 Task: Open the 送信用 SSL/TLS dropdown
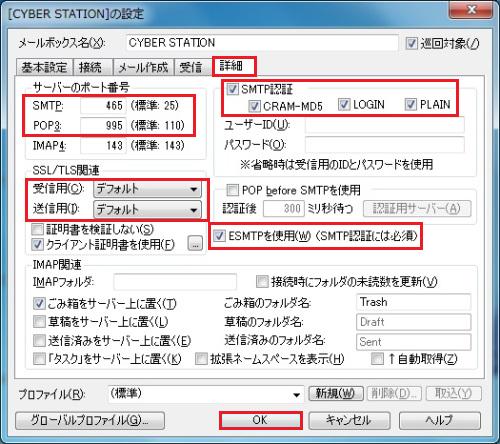[147, 210]
